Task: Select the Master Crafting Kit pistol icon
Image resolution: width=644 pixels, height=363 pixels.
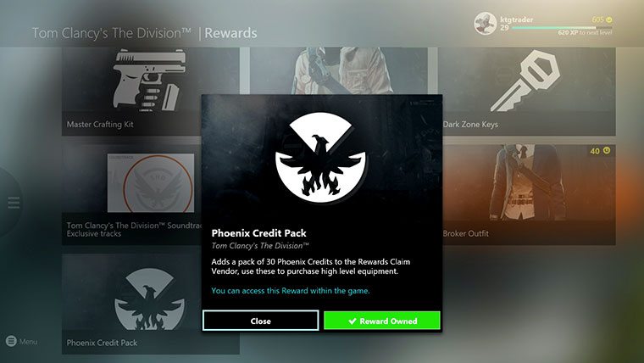Action: (148, 81)
